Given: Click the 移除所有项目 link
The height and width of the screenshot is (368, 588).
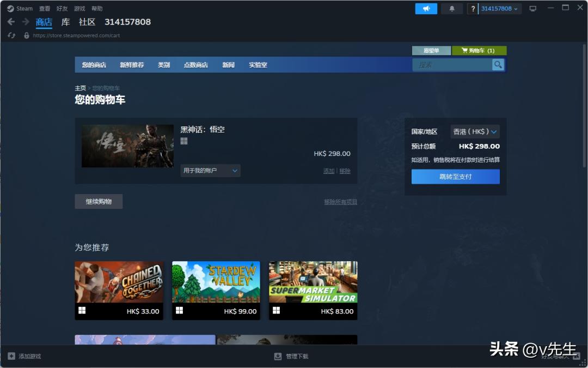Looking at the screenshot, I should point(340,202).
